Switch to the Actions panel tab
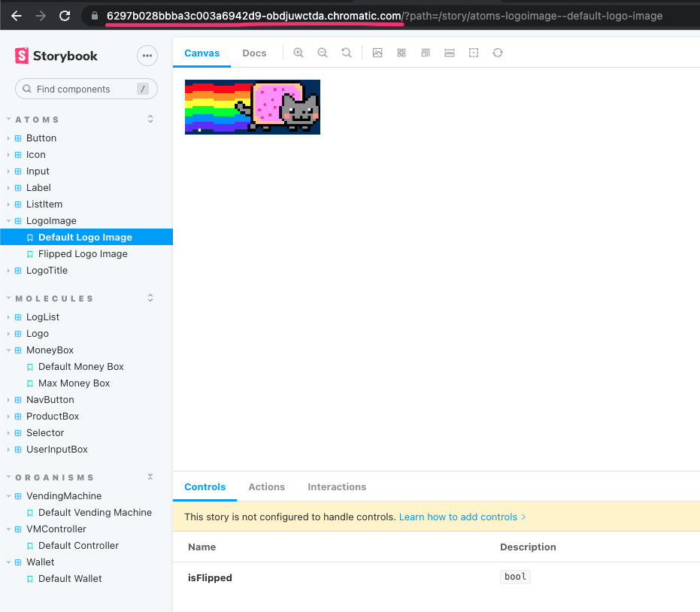 pos(266,486)
